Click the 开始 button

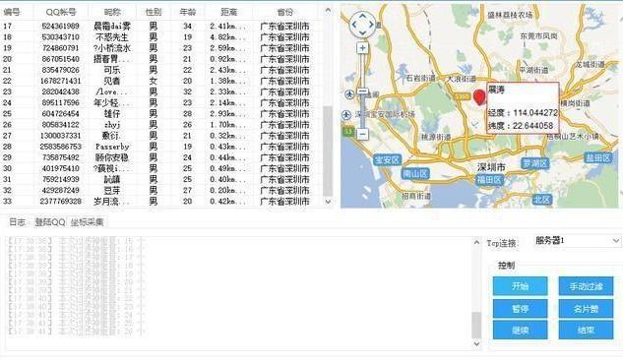click(x=520, y=286)
